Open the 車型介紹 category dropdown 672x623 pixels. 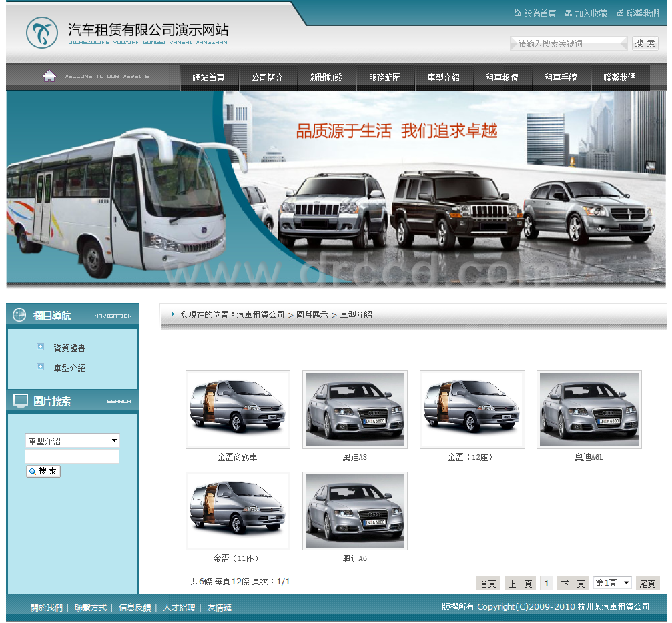pyautogui.click(x=73, y=441)
